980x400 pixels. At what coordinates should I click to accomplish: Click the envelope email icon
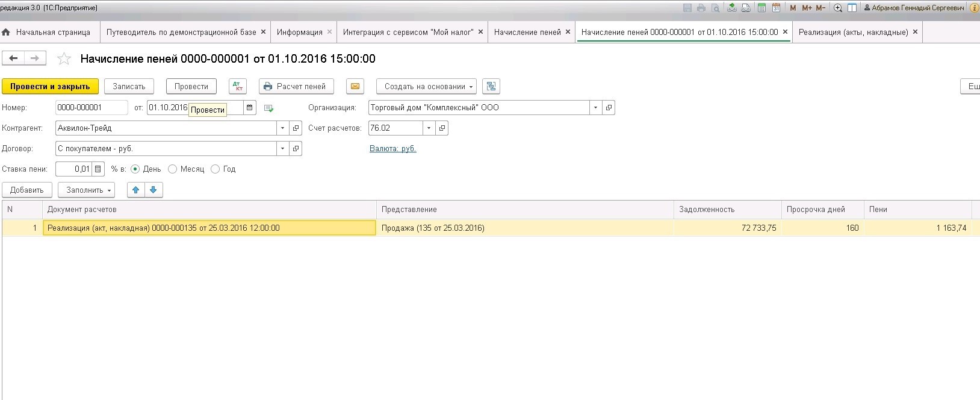point(355,86)
